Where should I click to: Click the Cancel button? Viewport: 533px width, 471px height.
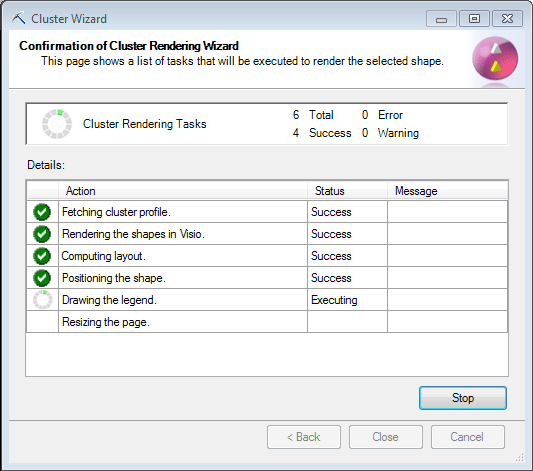click(467, 437)
